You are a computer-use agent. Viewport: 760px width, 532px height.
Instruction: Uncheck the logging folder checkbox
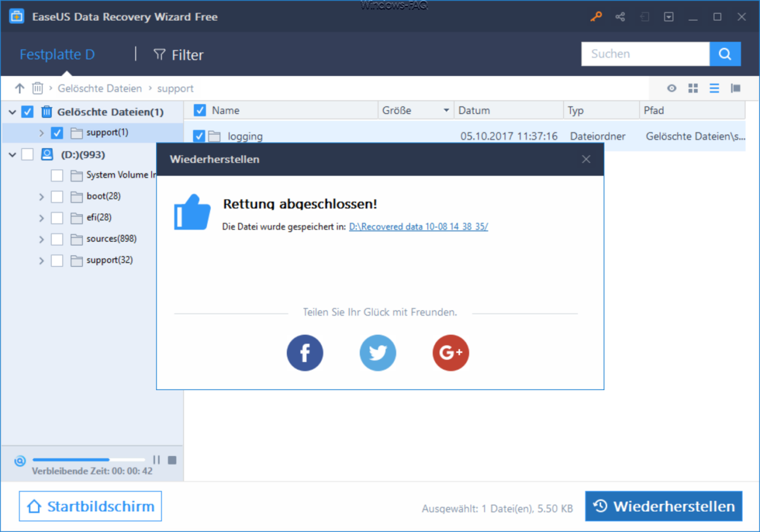(x=199, y=137)
